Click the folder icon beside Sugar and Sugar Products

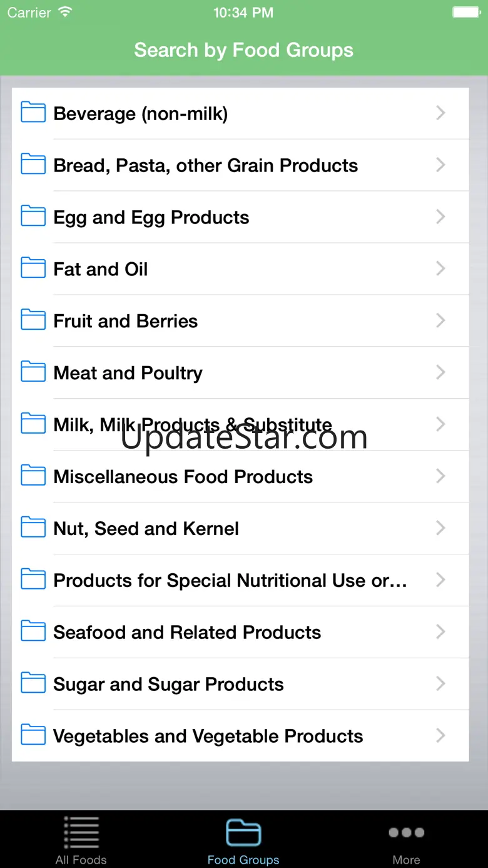pos(33,683)
